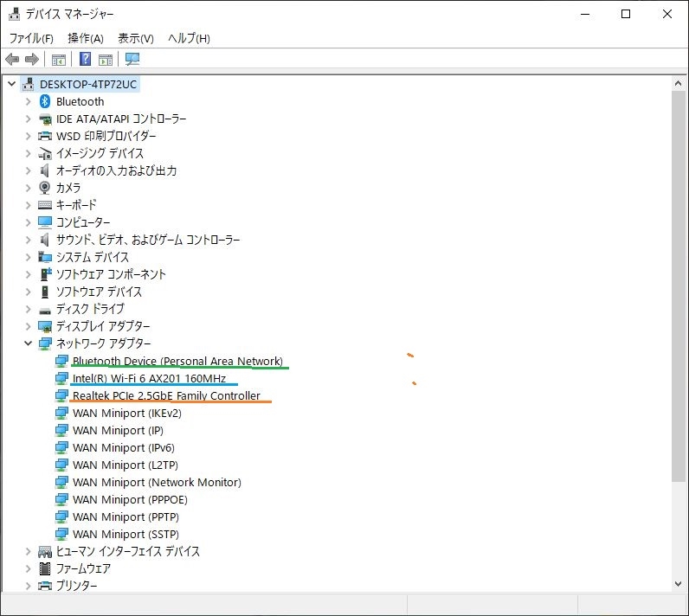The image size is (689, 616).
Task: Click the scan hardware changes monitor icon
Action: pos(132,59)
